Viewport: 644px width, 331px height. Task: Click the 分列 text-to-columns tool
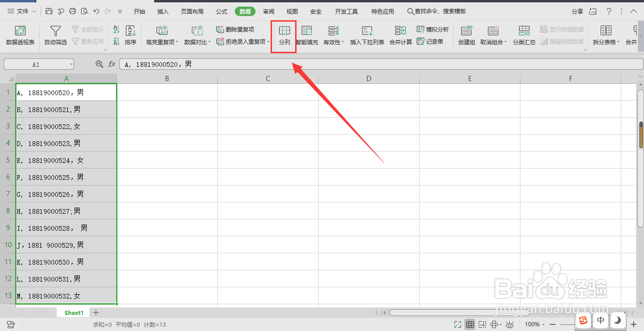(x=284, y=36)
